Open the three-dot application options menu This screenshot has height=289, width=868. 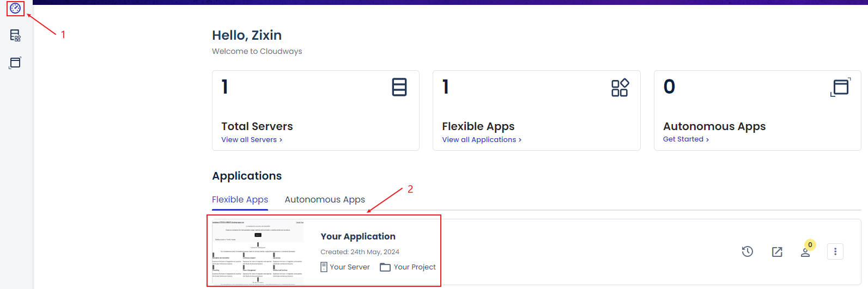[835, 251]
